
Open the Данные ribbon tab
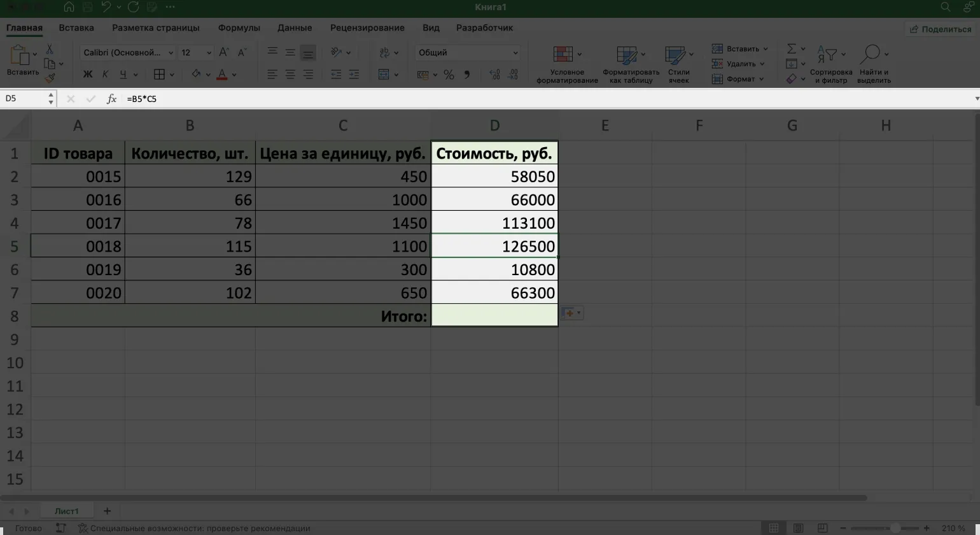click(x=295, y=28)
